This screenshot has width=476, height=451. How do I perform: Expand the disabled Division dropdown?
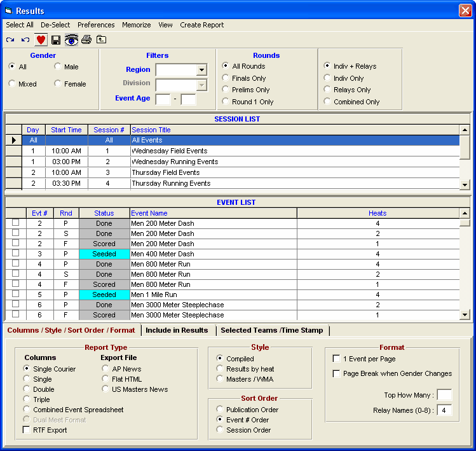(201, 85)
